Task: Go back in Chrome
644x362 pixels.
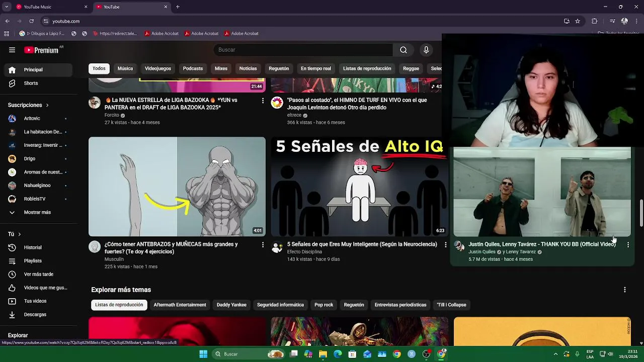Action: tap(7, 21)
